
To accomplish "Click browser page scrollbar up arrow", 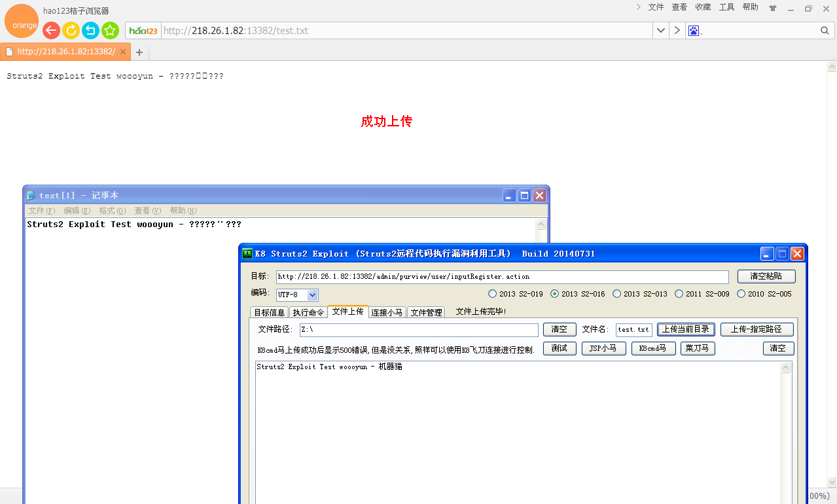I will [x=832, y=66].
